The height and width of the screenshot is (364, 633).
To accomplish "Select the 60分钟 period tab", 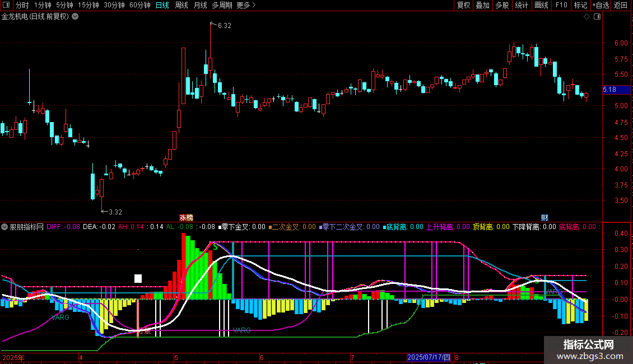I will point(139,5).
